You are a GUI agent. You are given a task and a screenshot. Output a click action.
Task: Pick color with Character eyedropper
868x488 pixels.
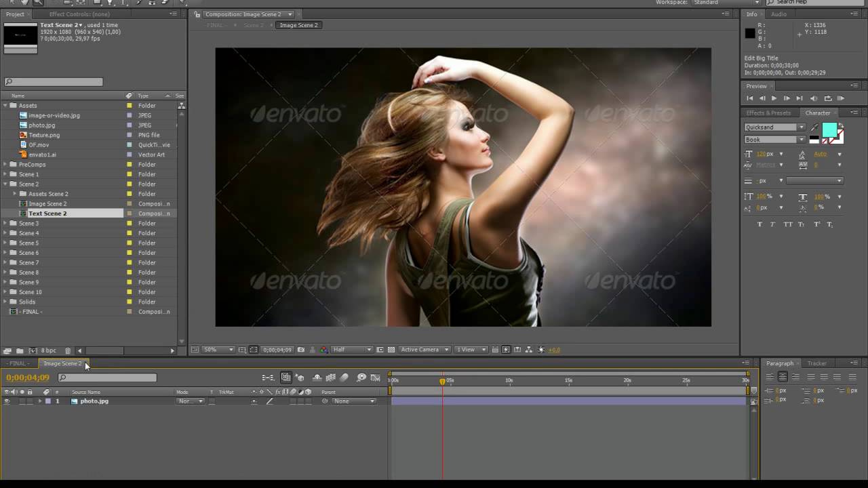pyautogui.click(x=813, y=127)
